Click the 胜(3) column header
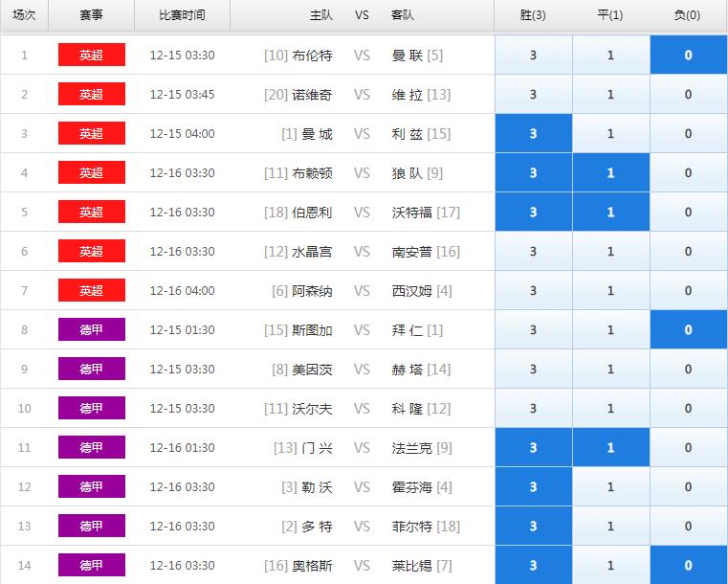 coord(533,15)
